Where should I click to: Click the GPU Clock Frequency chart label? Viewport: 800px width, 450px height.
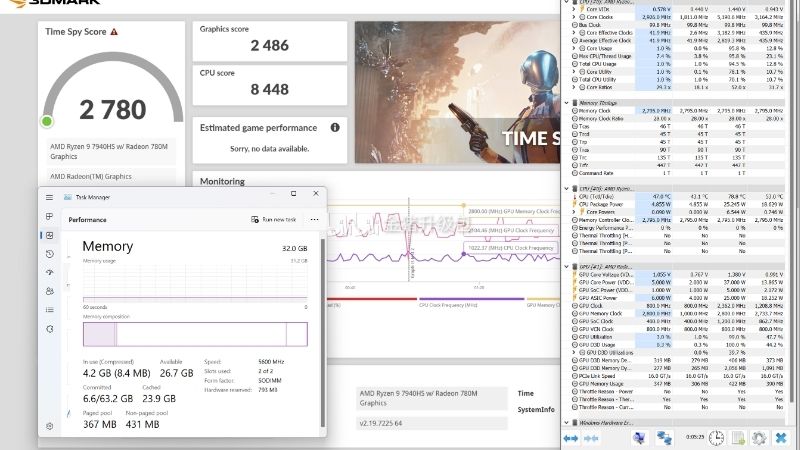511,230
